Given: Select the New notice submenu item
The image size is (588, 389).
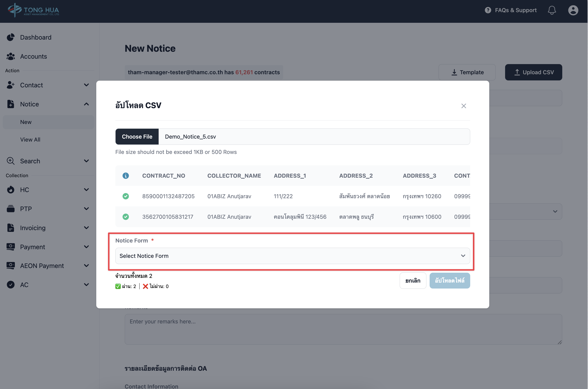Looking at the screenshot, I should (26, 122).
